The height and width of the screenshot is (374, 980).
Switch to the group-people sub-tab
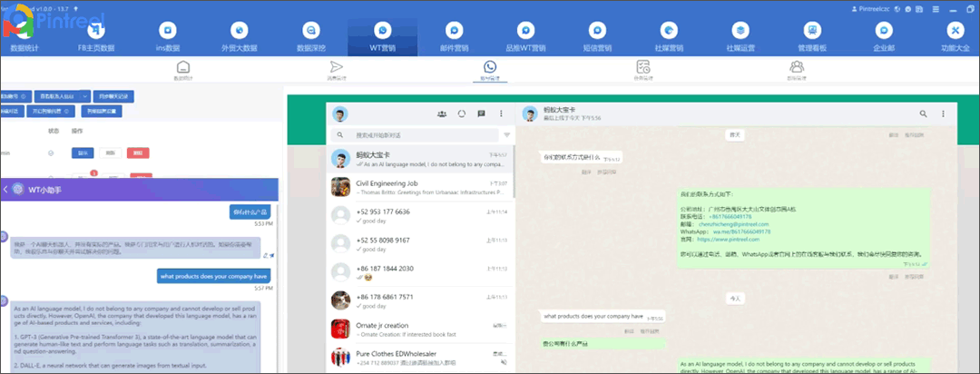pos(797,71)
